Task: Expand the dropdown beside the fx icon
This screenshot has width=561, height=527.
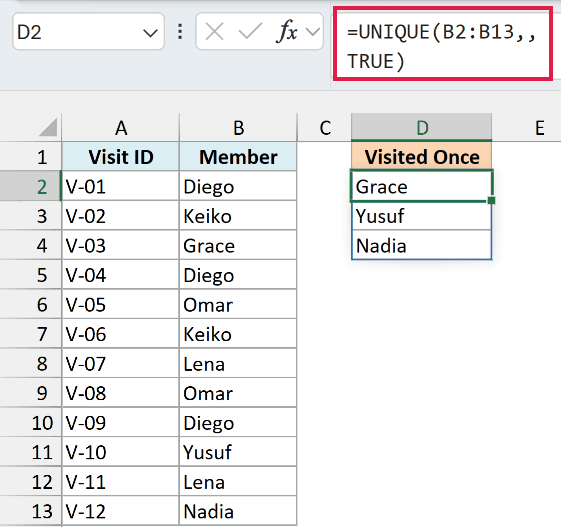Action: (313, 32)
